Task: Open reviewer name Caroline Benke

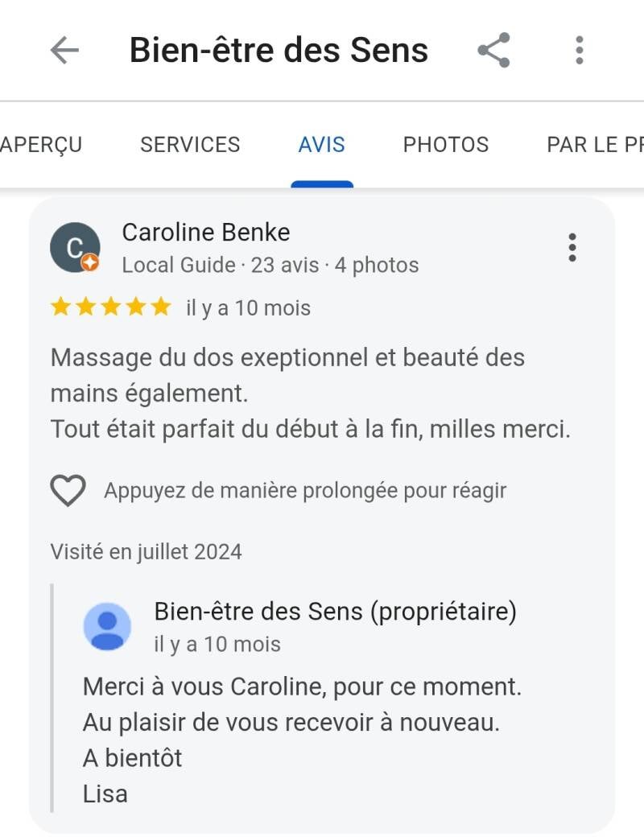Action: [206, 233]
